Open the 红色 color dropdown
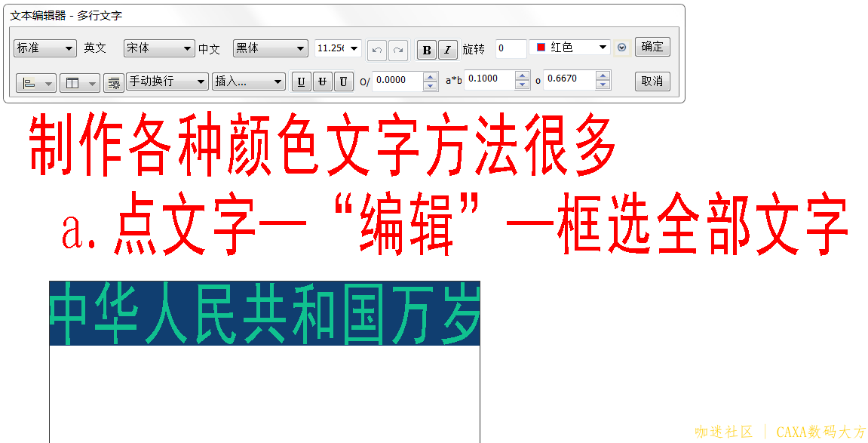 click(x=569, y=48)
